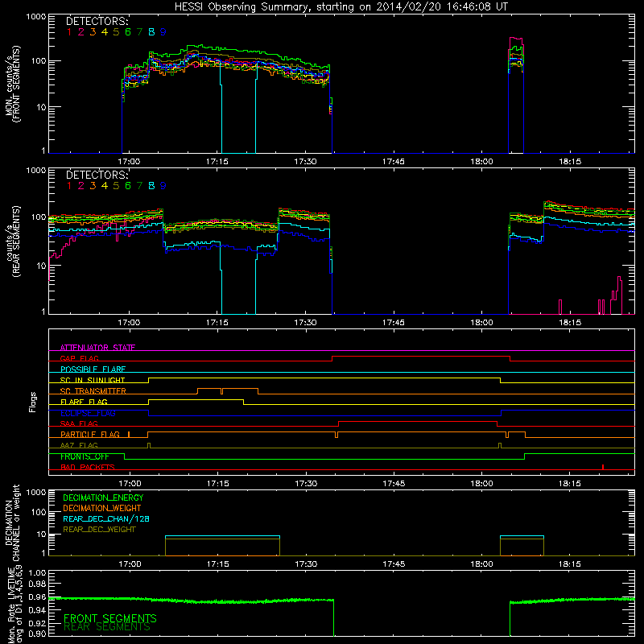644x644 pixels.
Task: Click the BAD_PACKETS flag label
Action: point(88,467)
